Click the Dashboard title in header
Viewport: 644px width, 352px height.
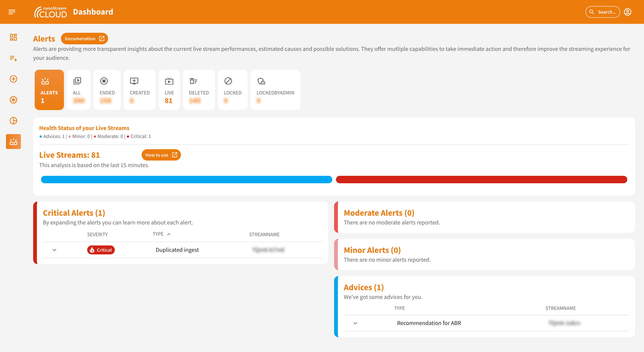pyautogui.click(x=93, y=12)
